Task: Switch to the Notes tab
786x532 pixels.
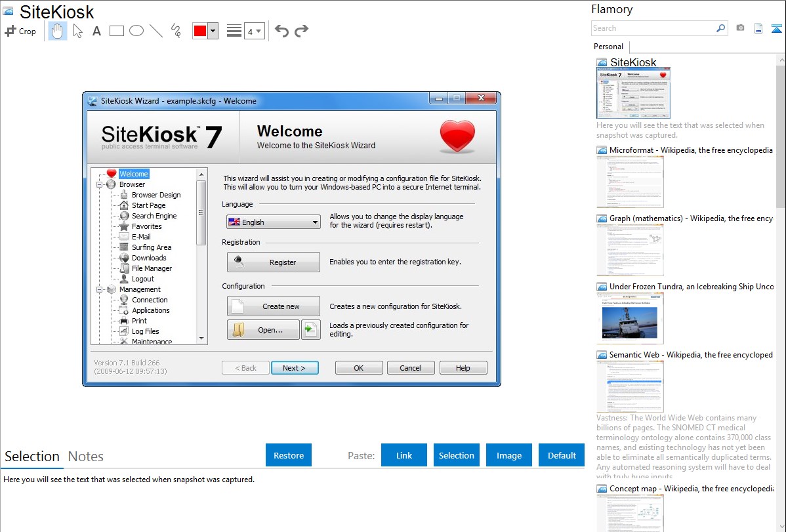Action: [x=86, y=457]
